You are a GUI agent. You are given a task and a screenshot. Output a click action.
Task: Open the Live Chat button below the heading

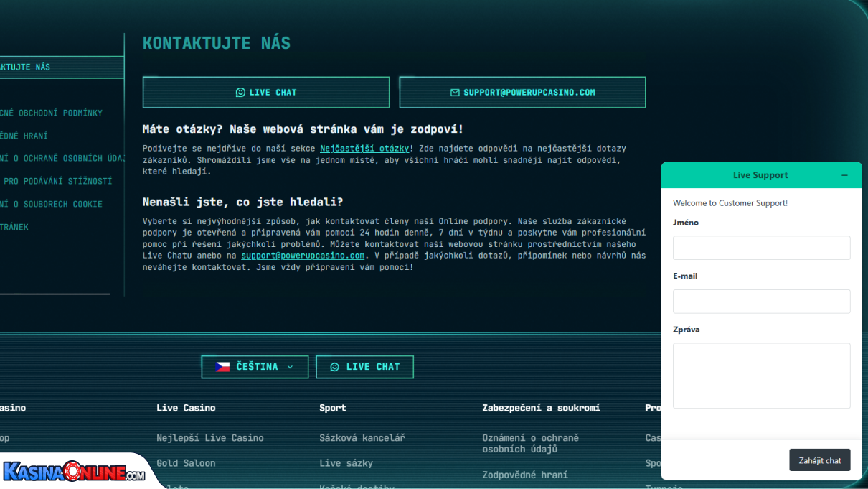[x=266, y=93]
